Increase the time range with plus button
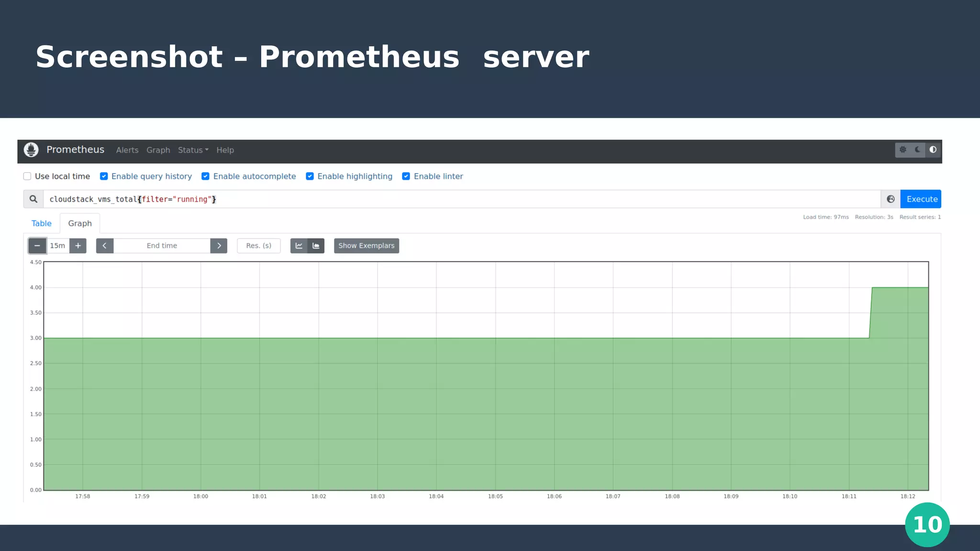Screen dimensions: 980x551 point(78,246)
